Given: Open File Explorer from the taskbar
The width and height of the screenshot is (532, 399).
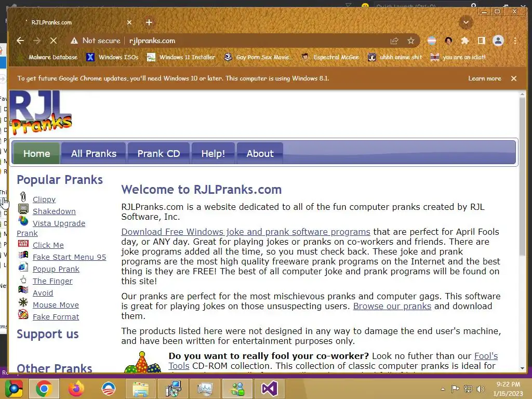Looking at the screenshot, I should 140,389.
